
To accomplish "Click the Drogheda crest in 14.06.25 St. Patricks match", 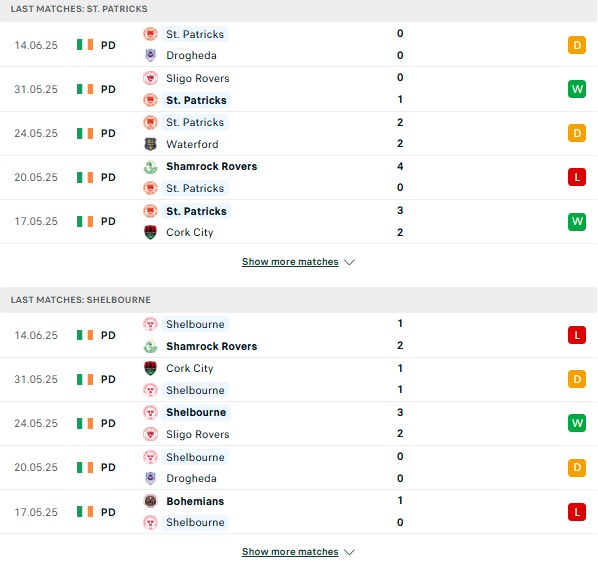I will click(150, 55).
